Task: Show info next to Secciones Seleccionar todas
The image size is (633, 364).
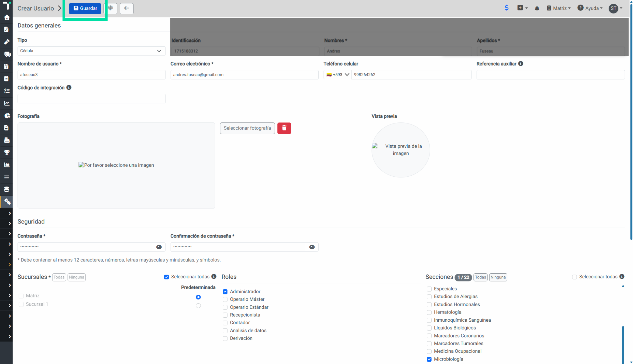Action: (622, 277)
